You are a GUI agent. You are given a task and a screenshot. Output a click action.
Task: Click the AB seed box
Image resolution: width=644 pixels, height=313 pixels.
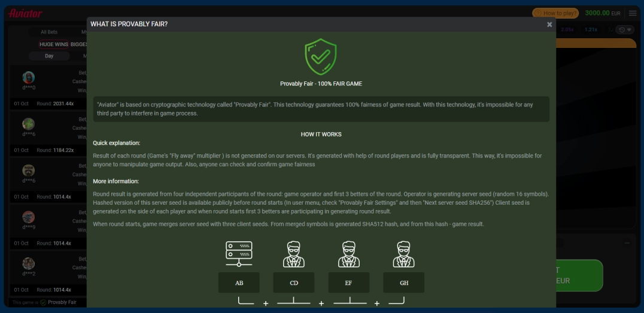(x=239, y=282)
